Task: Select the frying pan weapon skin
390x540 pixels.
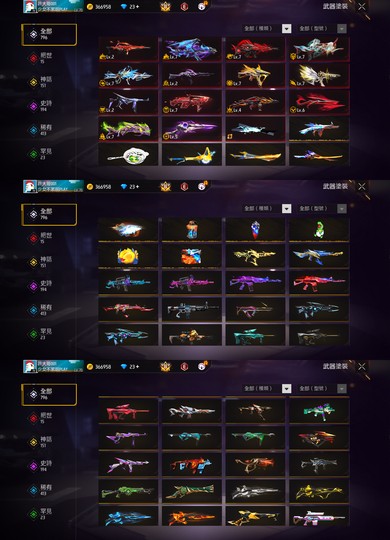Action: tap(128, 155)
